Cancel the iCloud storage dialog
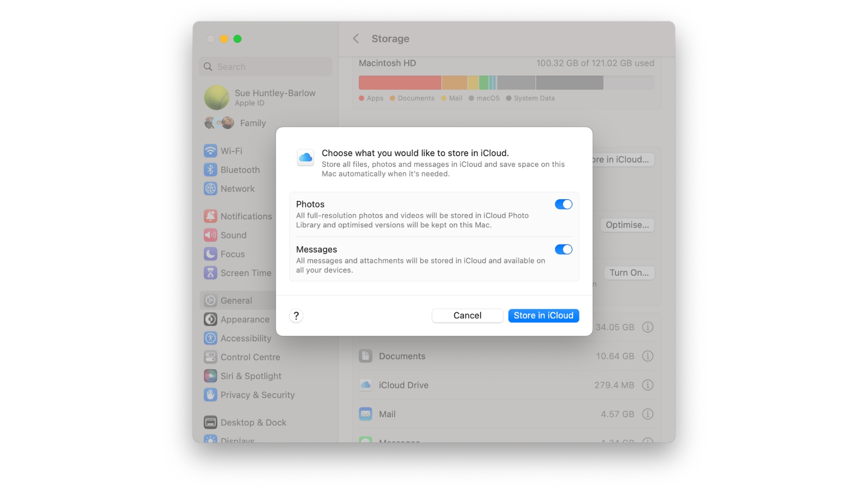This screenshot has height=488, width=868. coord(467,315)
